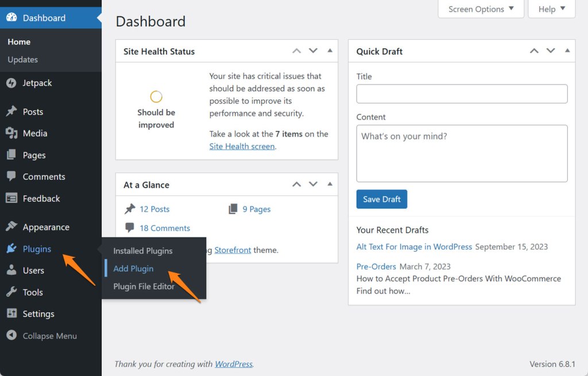Image resolution: width=588 pixels, height=376 pixels.
Task: Open the Screen Options dropdown
Action: click(481, 9)
